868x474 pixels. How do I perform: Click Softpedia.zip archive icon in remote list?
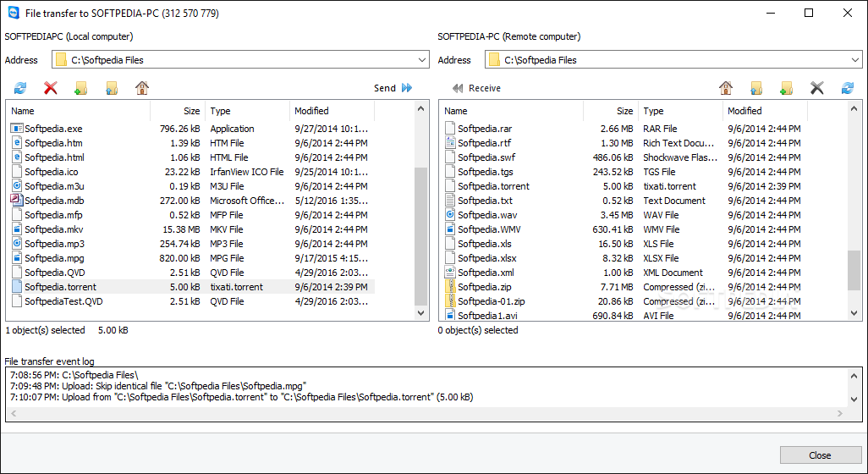tap(450, 287)
